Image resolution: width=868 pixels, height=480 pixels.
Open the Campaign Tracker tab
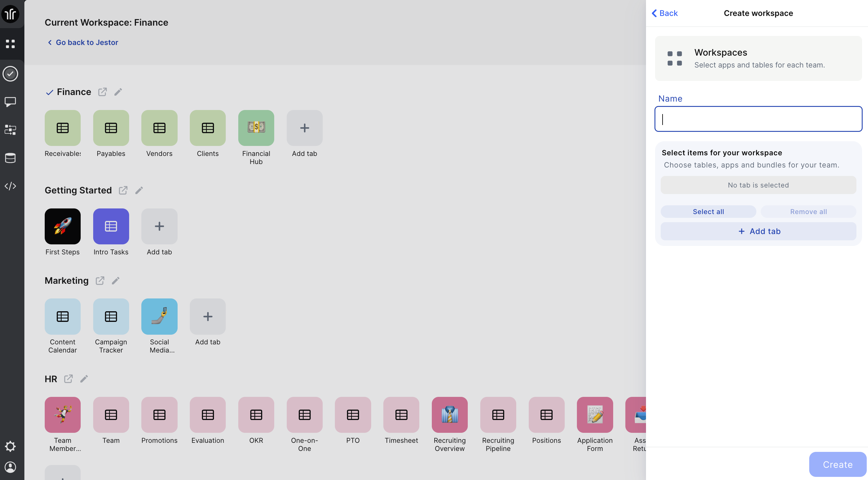[111, 316]
